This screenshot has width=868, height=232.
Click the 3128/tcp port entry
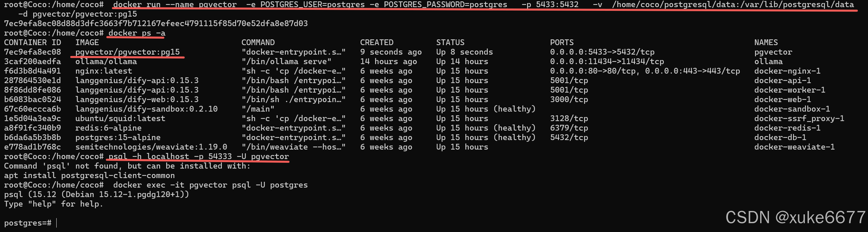coord(569,118)
